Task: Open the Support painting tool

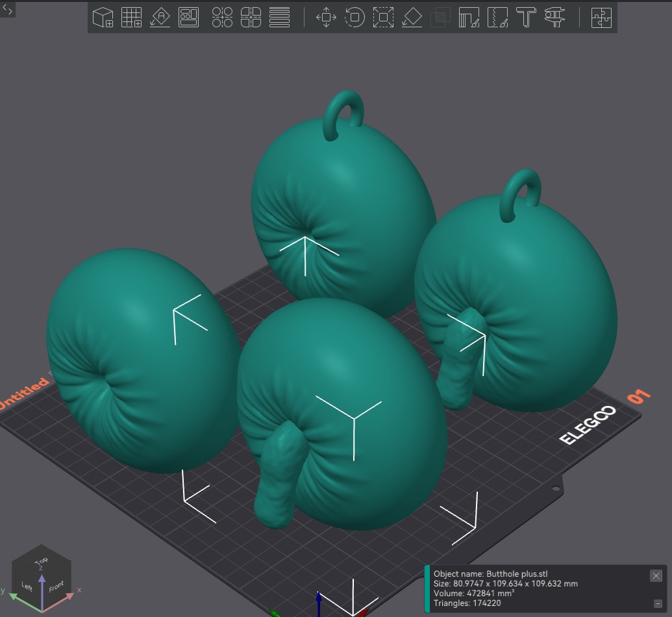Action: click(469, 18)
